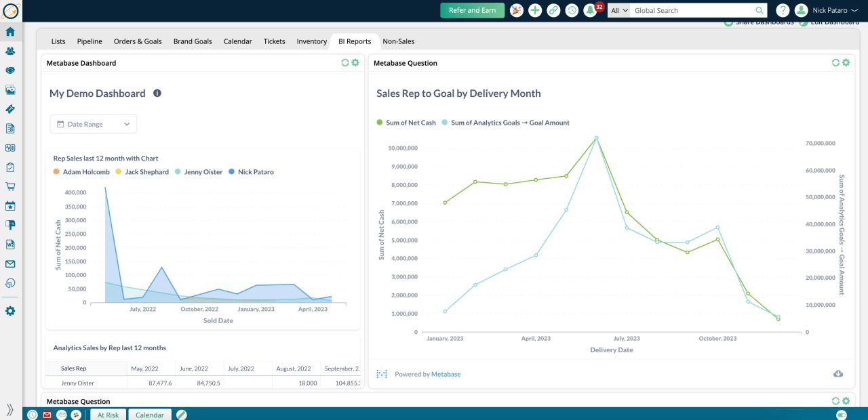
Task: Click the red envelope icon in bottom bar
Action: coord(47,415)
